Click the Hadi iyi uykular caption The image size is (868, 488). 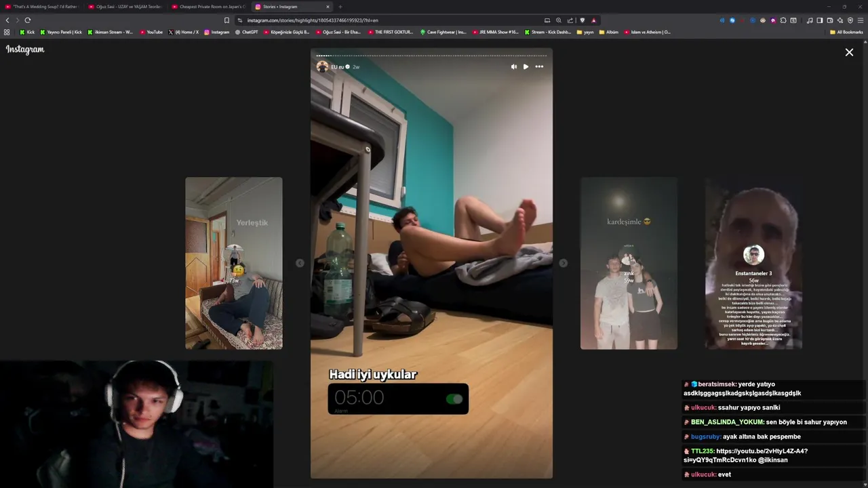point(373,374)
